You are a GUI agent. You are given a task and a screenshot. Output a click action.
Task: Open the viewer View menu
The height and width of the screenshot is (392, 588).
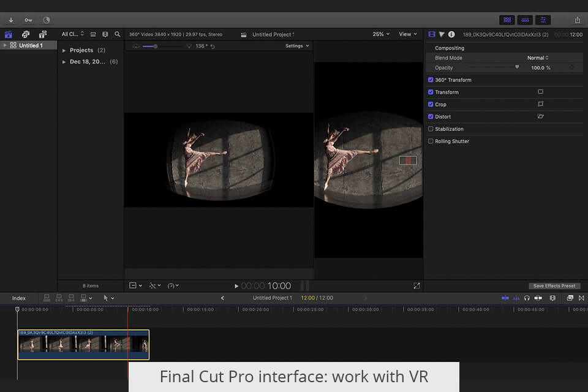[408, 34]
